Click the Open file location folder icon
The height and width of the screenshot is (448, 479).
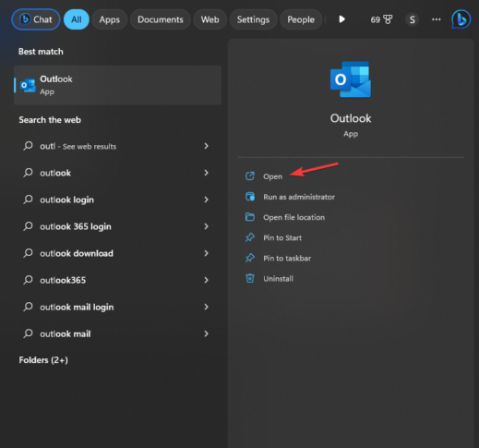pos(250,217)
